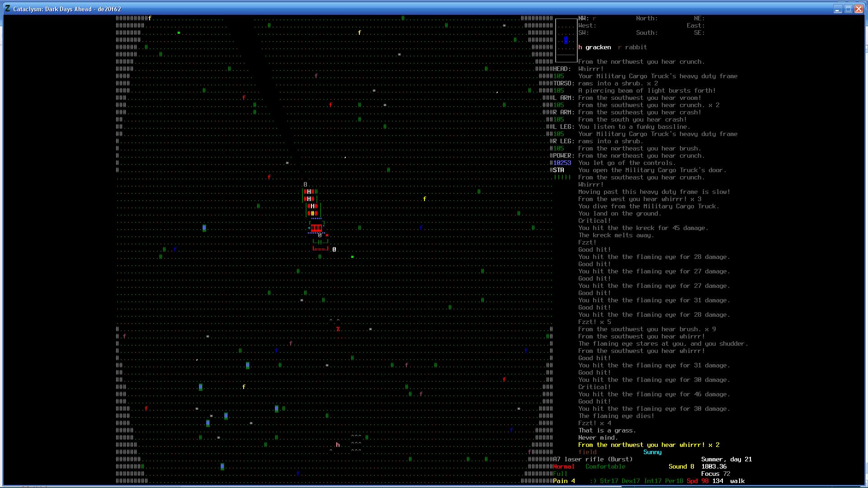This screenshot has height=488, width=868.
Task: Click the Sunny weather indicator
Action: tap(652, 452)
